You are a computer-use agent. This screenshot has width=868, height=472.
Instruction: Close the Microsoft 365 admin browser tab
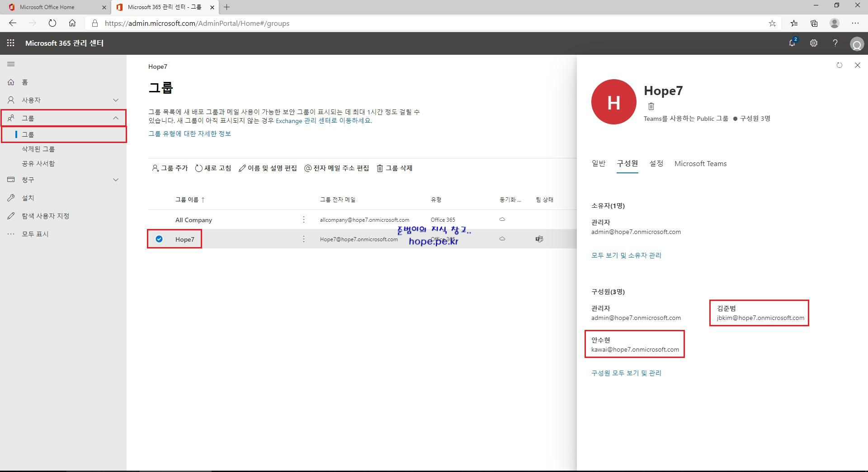click(x=212, y=7)
